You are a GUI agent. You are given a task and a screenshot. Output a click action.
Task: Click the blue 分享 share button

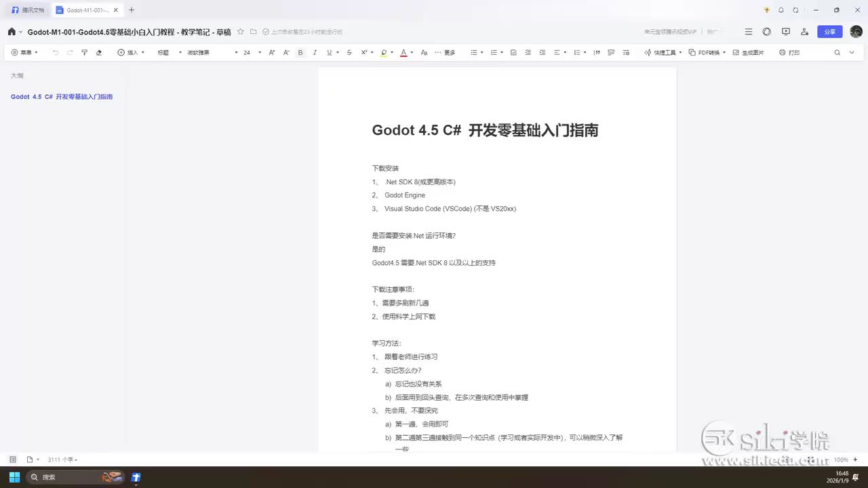click(x=830, y=32)
